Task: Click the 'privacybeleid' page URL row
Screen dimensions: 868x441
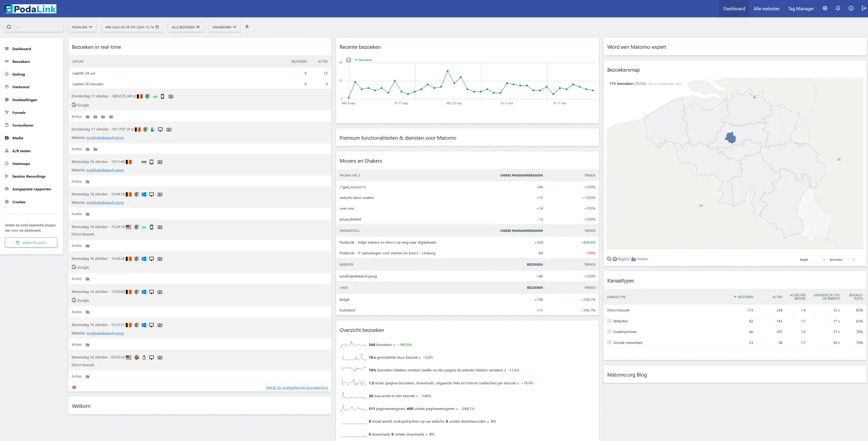Action: click(467, 219)
